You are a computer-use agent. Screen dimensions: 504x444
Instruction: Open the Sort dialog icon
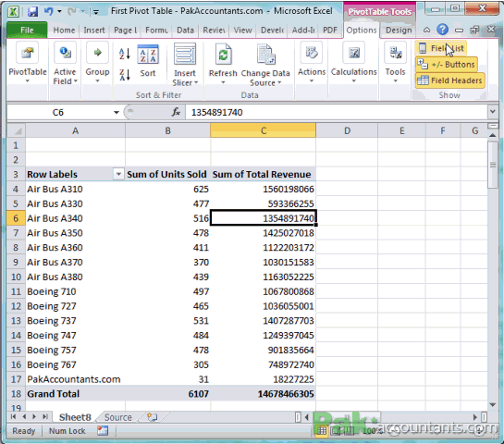[x=148, y=55]
